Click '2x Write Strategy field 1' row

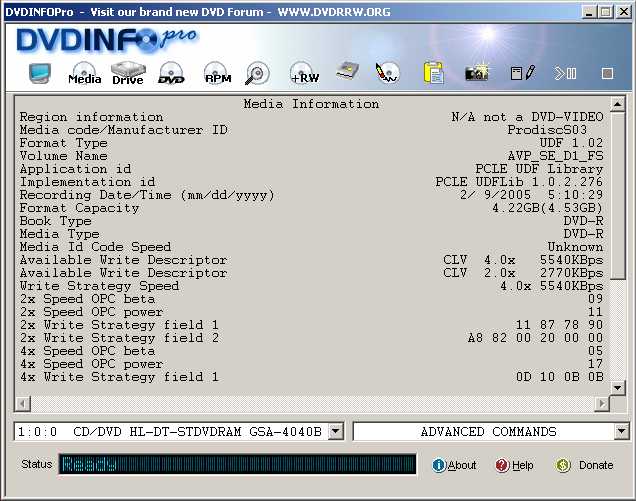(x=312, y=325)
